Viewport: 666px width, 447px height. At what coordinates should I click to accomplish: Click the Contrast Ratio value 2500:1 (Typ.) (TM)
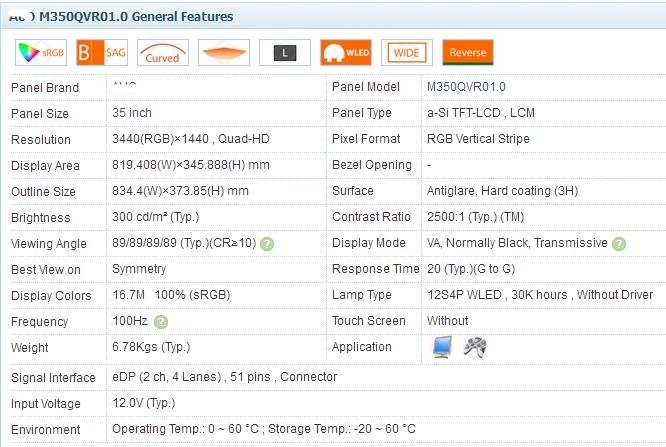[475, 217]
